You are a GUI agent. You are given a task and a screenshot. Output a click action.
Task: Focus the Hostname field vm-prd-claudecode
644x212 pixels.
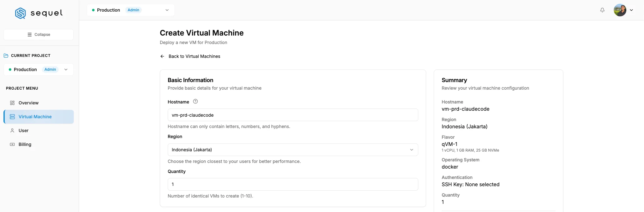(293, 115)
